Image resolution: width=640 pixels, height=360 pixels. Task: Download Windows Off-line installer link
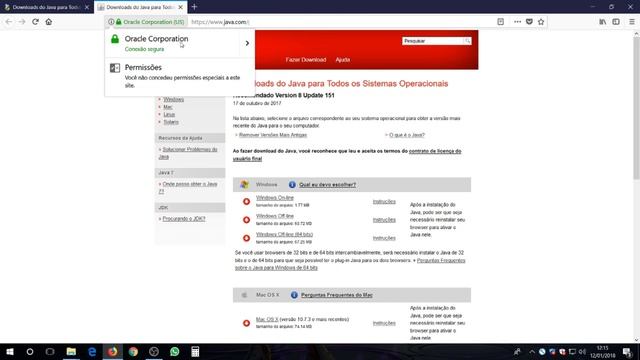275,216
